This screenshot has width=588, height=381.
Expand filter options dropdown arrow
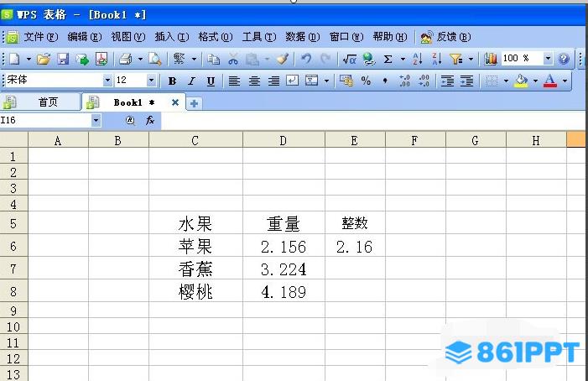tap(471, 60)
